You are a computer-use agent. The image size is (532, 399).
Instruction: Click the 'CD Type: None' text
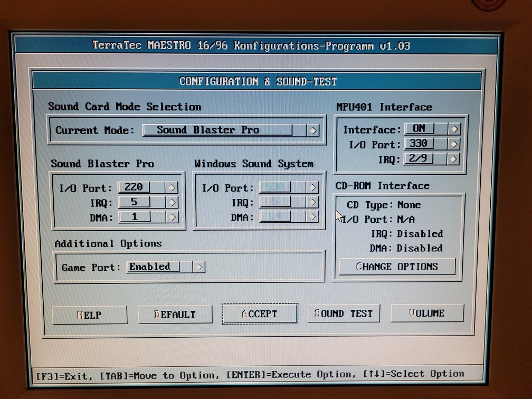tap(384, 205)
